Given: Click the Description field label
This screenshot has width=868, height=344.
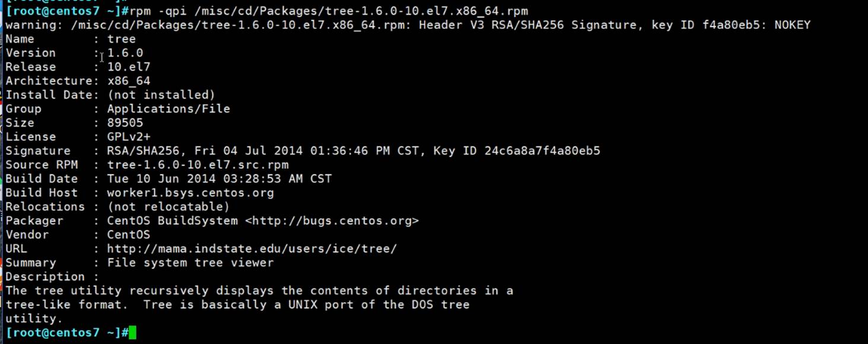Looking at the screenshot, I should [45, 277].
